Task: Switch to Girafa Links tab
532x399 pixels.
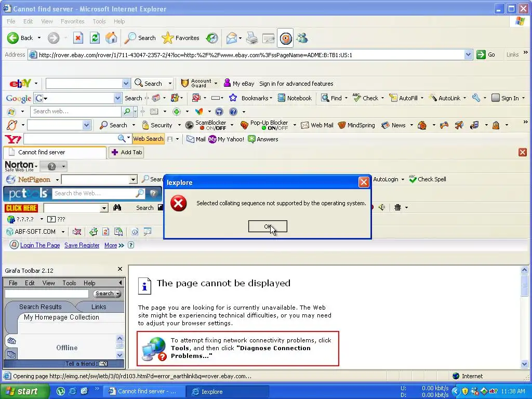Action: pos(99,307)
